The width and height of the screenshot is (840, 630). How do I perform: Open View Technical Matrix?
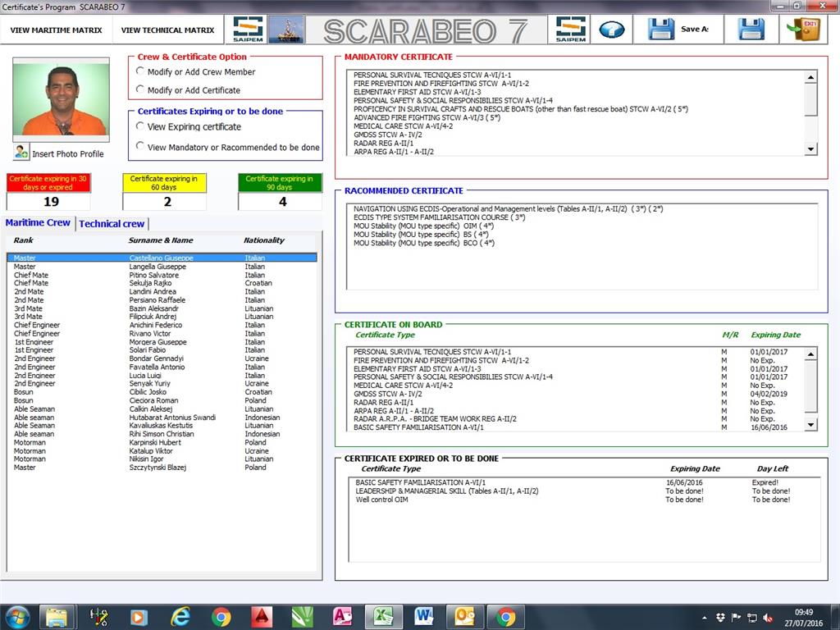[x=167, y=30]
